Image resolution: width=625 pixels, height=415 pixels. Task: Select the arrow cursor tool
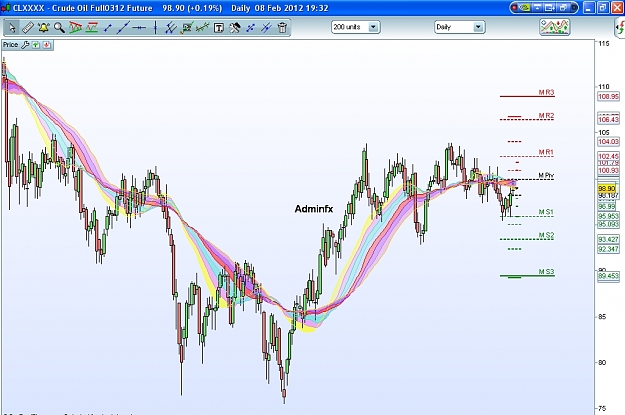click(x=12, y=28)
